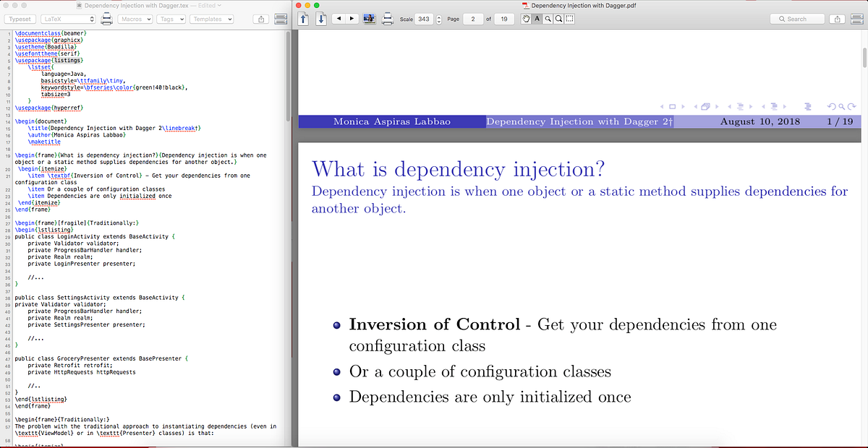Click the Page number input field
Image resolution: width=868 pixels, height=448 pixels.
[x=473, y=19]
